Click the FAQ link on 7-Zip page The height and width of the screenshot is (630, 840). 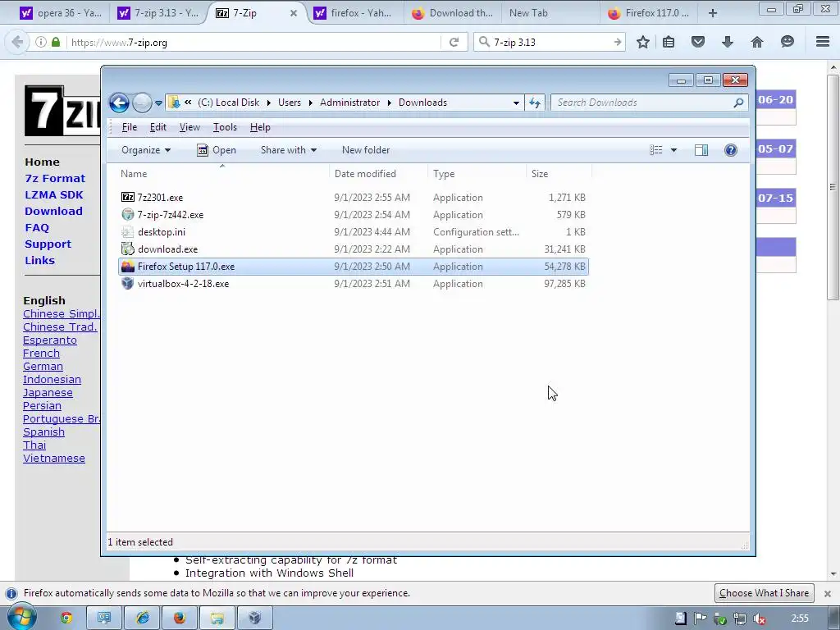(37, 228)
